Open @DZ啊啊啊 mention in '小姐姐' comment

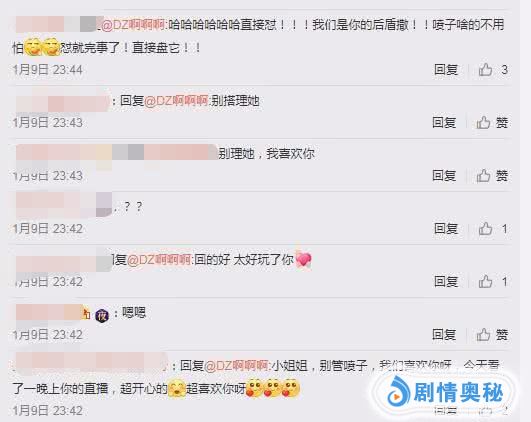[x=236, y=366]
